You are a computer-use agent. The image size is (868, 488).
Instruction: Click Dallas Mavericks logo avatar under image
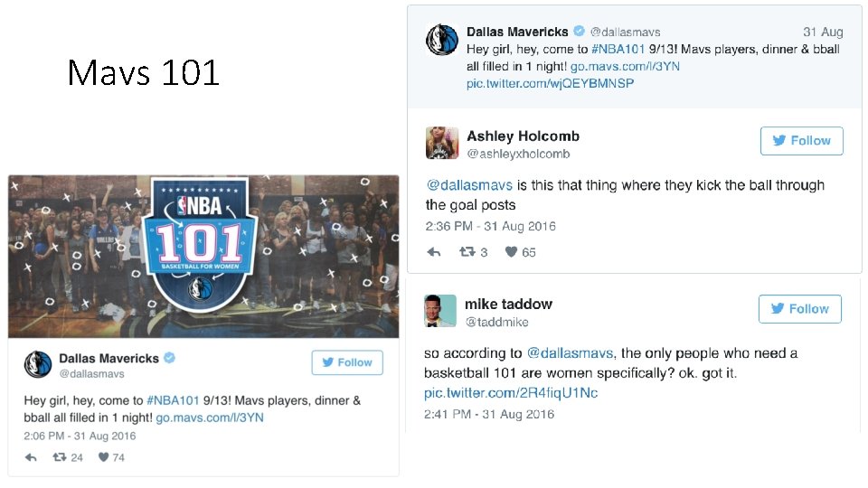pyautogui.click(x=38, y=364)
